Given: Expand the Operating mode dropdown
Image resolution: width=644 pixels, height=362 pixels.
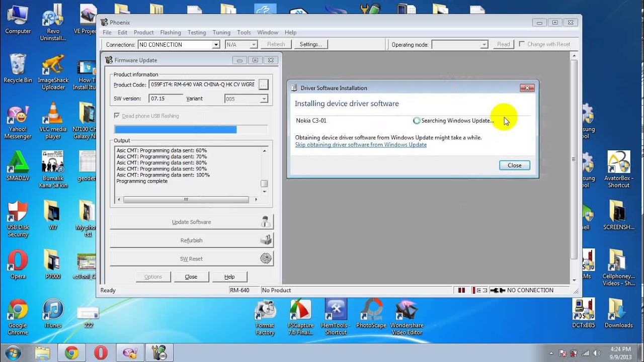Looking at the screenshot, I should pyautogui.click(x=484, y=45).
